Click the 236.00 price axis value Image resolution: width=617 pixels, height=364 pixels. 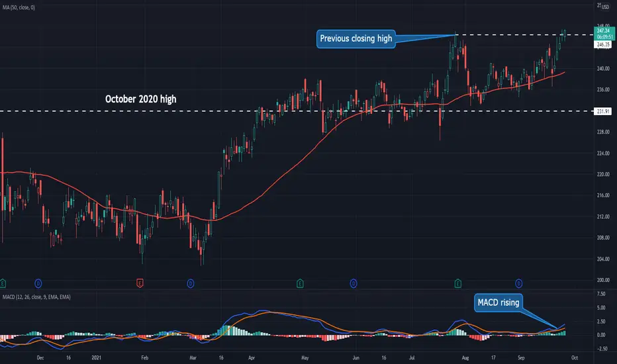pos(603,90)
